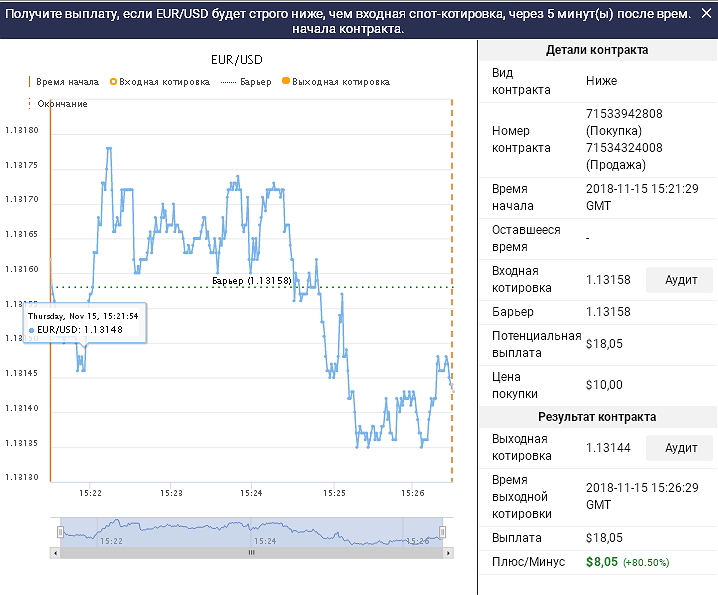Click the 1.13130 y-axis label
The height and width of the screenshot is (595, 718).
(x=22, y=477)
